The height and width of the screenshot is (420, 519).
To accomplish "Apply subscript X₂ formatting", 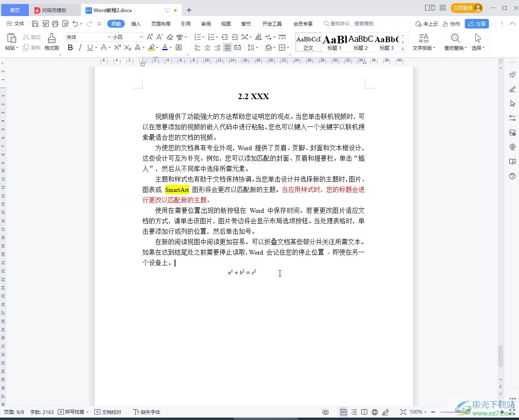I will [x=128, y=47].
